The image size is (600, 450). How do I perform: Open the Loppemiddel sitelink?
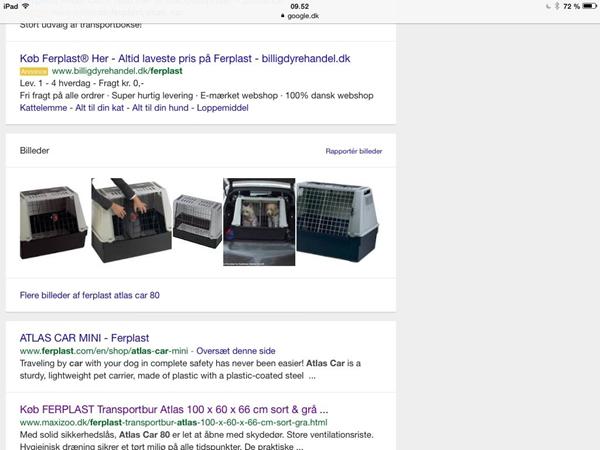tap(222, 108)
